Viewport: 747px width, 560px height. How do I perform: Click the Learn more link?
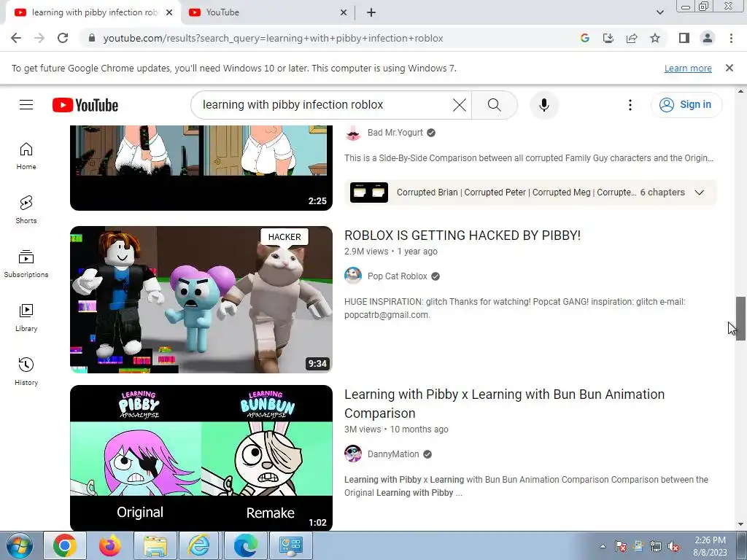(x=688, y=68)
